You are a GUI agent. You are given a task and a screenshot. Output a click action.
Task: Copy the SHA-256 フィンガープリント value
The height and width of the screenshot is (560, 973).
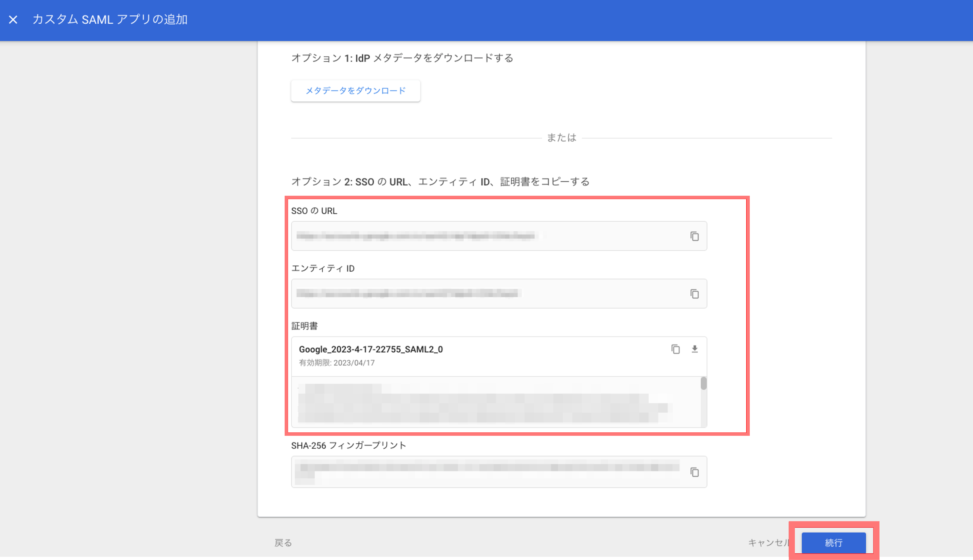coord(694,472)
